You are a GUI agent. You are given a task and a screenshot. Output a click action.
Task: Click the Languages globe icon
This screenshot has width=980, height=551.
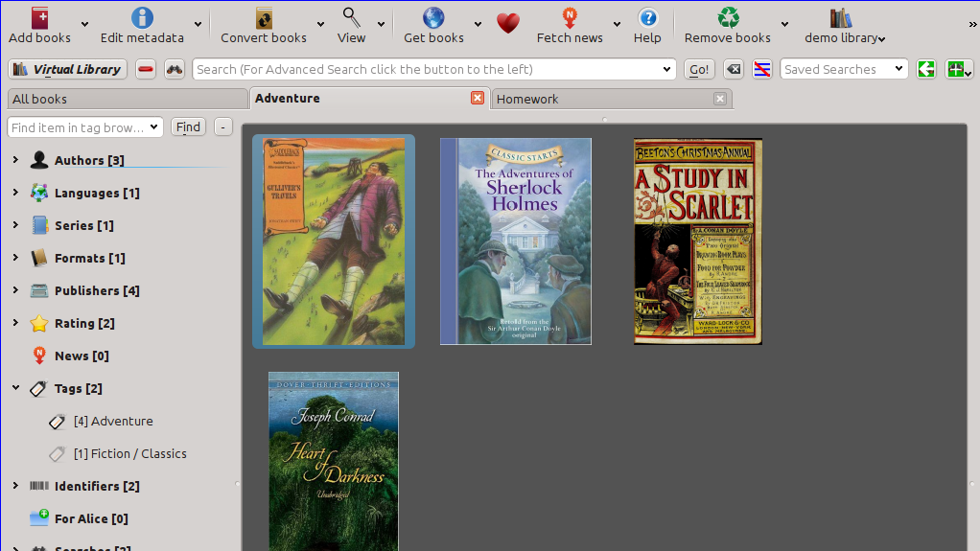coord(38,193)
